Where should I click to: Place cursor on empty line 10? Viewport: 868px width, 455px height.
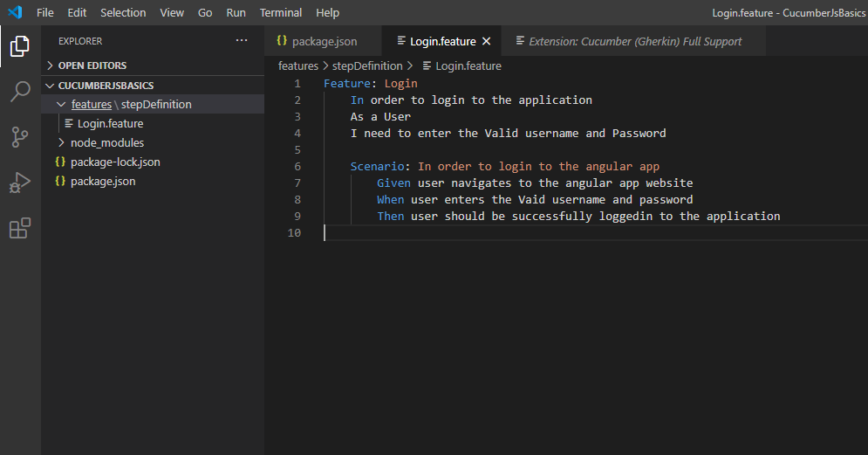pos(596,233)
